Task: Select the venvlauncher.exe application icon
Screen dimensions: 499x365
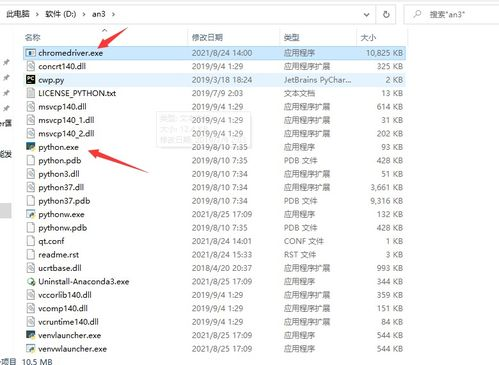Action: click(31, 335)
